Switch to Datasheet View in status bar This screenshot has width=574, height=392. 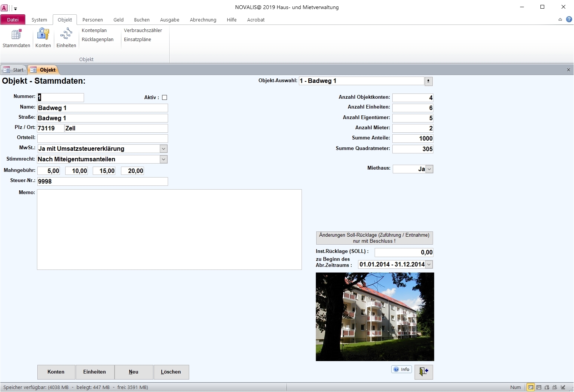click(539, 387)
